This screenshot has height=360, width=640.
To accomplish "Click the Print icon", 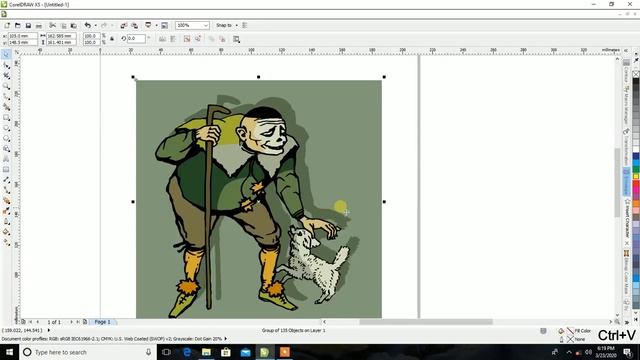I will coord(39,25).
